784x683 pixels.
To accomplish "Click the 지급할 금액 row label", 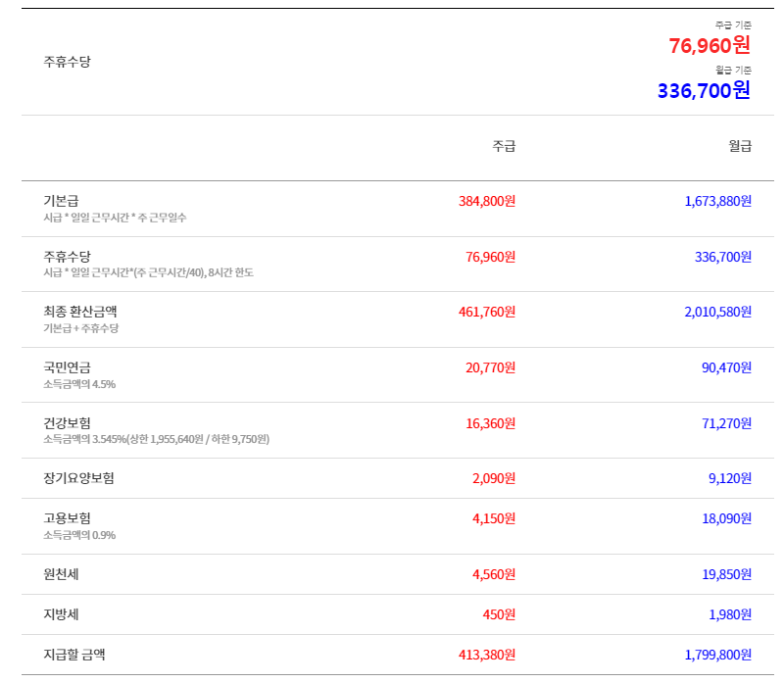I will click(74, 655).
